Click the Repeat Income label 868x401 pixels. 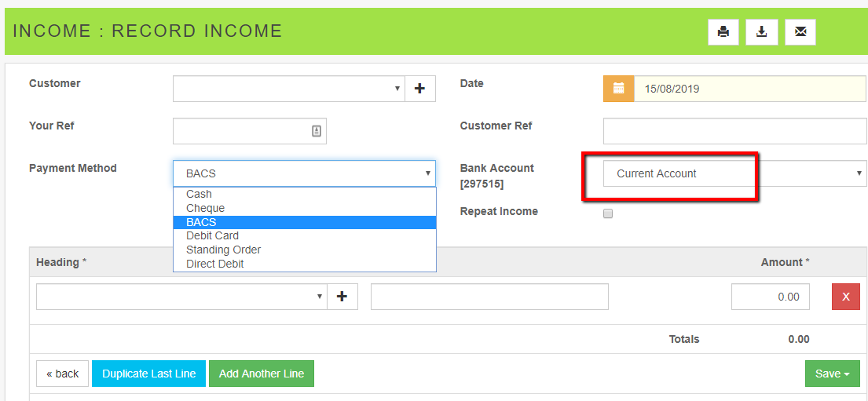pos(499,211)
